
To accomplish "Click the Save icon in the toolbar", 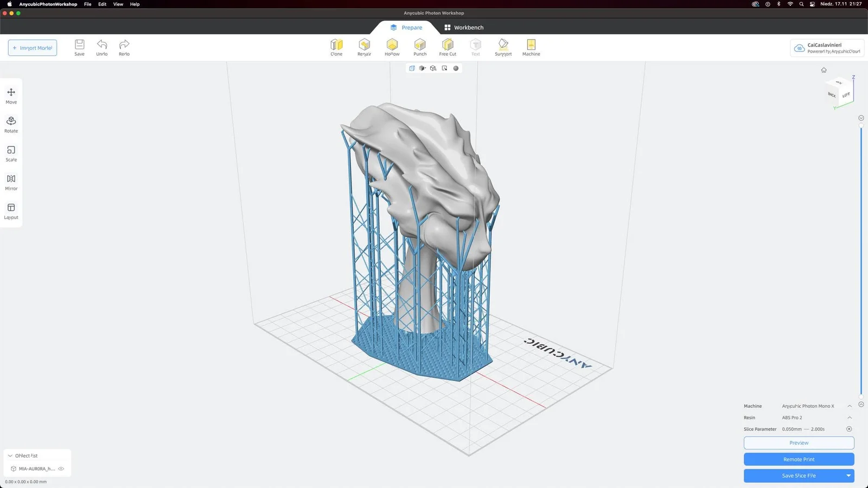I will [x=79, y=47].
